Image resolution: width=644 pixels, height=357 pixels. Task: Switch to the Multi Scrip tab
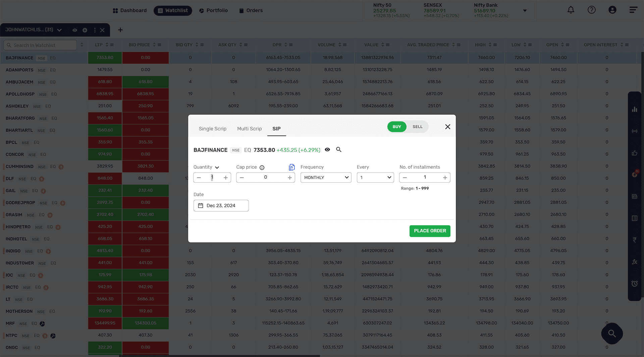pos(249,129)
